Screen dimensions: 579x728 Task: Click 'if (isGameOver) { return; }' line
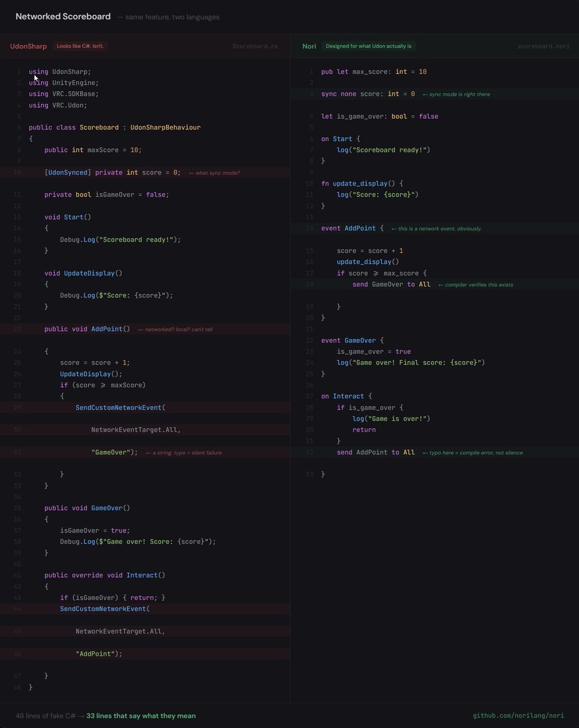tap(112, 598)
